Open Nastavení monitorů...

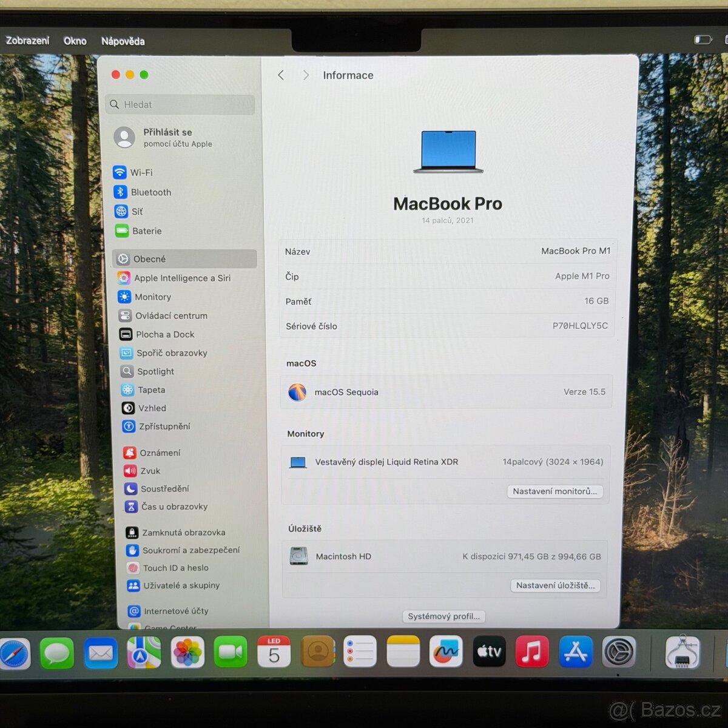tap(554, 491)
